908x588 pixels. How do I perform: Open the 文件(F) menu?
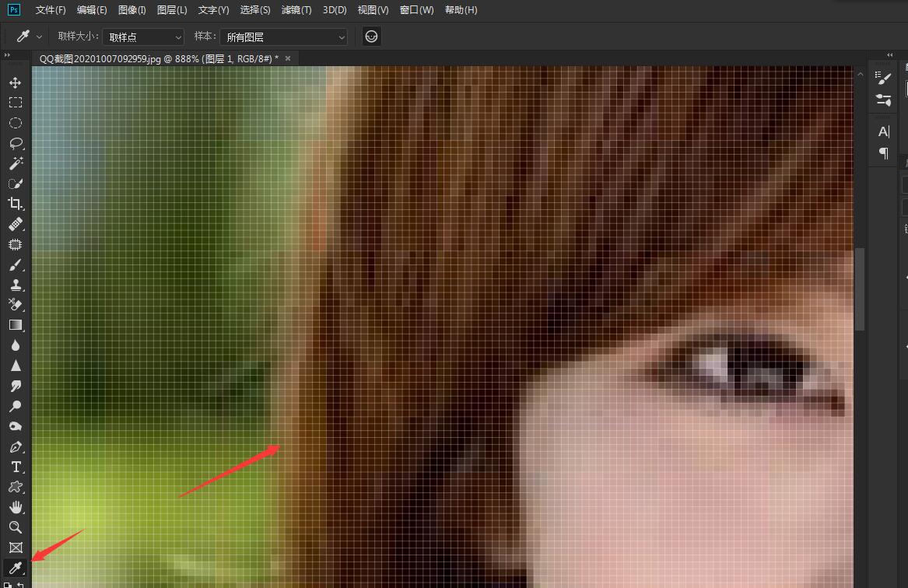coord(51,10)
